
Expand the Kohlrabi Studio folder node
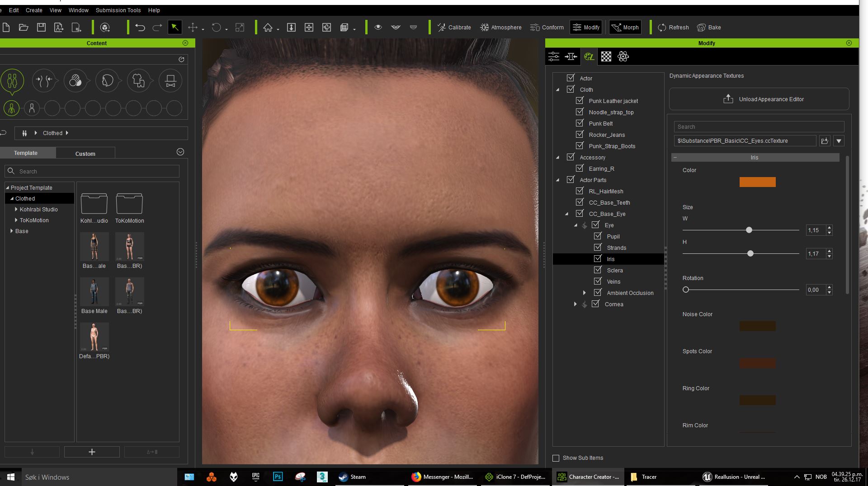16,210
